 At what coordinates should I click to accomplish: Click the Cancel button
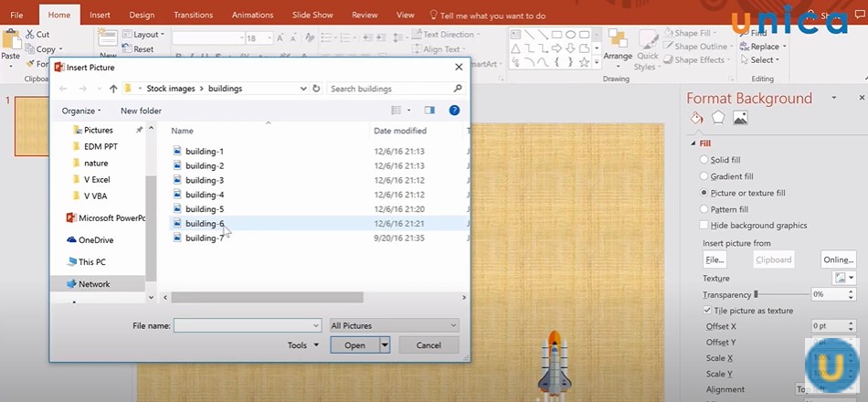(x=429, y=345)
